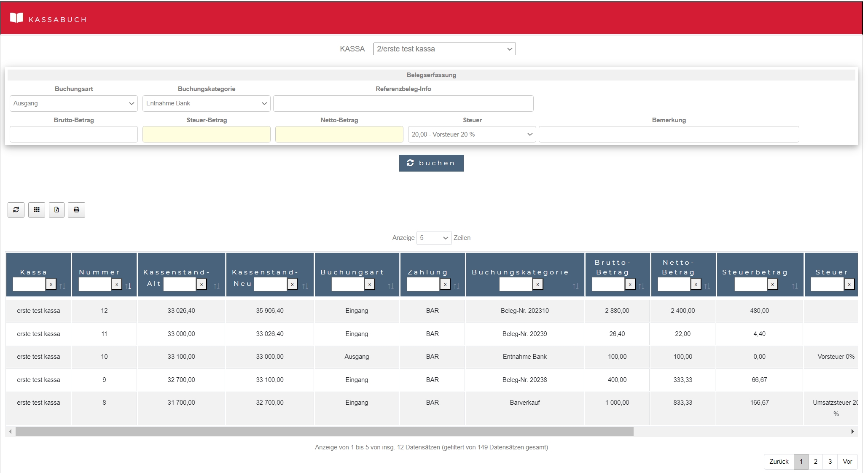Go to pagination page 2
Screen dimensions: 868x473
click(x=815, y=462)
